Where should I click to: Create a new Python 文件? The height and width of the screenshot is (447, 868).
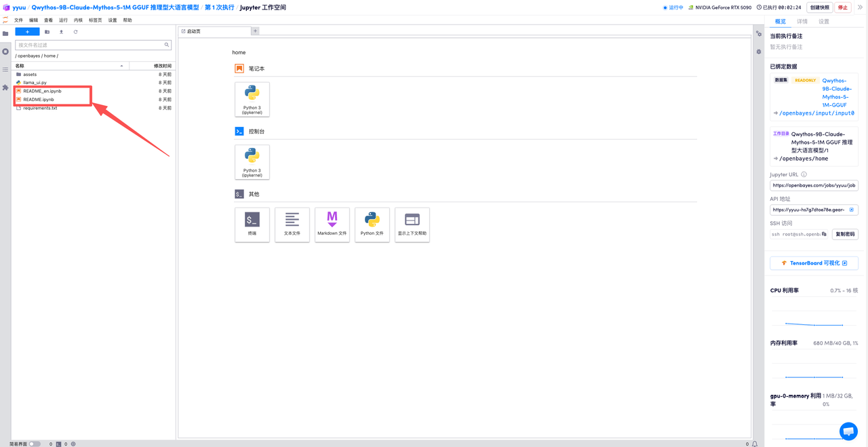coord(372,225)
